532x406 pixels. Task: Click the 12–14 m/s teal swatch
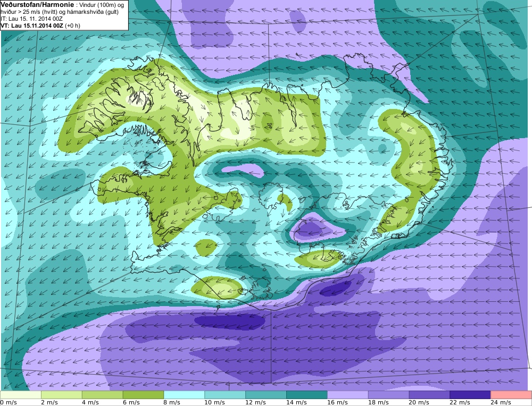266,395
